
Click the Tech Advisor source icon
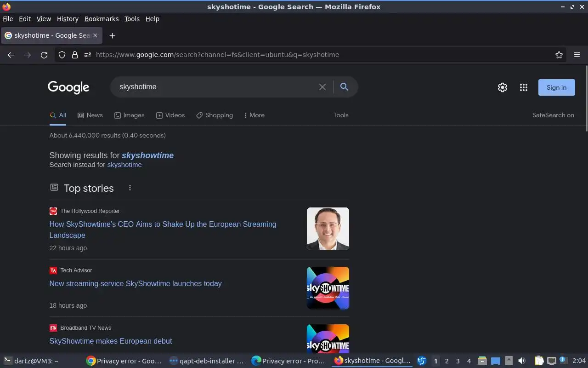coord(53,270)
